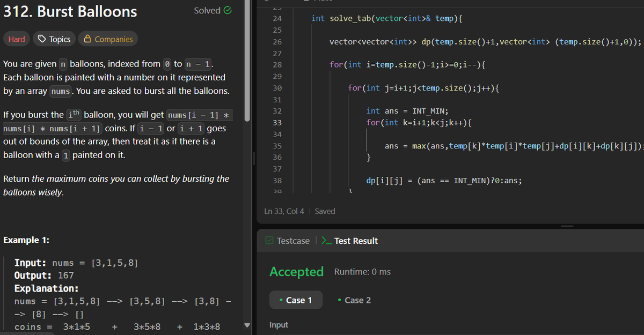This screenshot has width=644, height=335.
Task: Click the title 312. Burst Balloons
Action: click(x=70, y=11)
